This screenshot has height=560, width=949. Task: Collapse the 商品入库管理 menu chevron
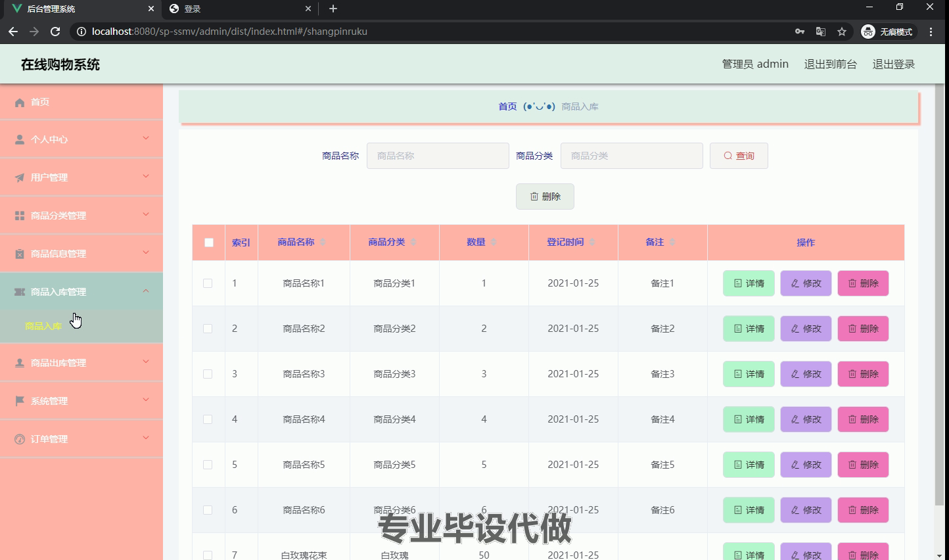pos(146,291)
